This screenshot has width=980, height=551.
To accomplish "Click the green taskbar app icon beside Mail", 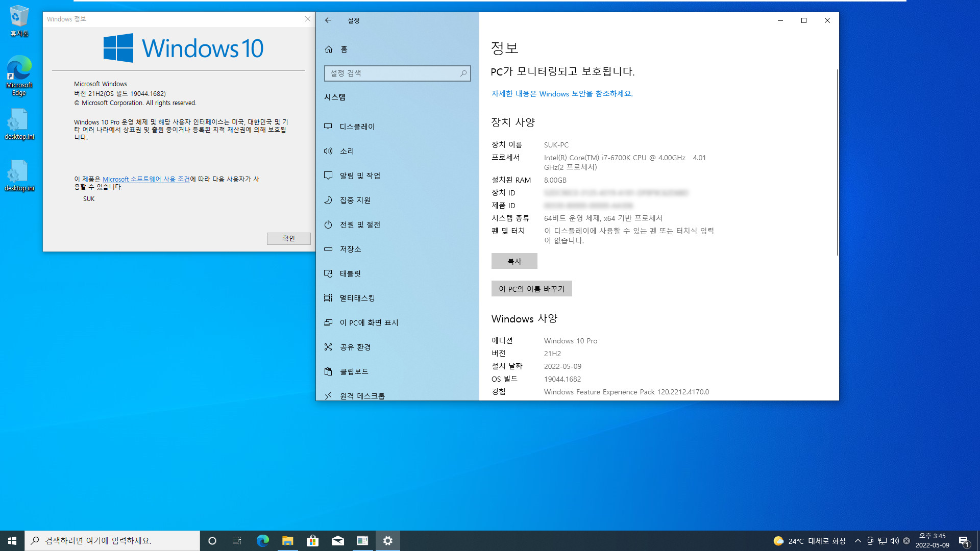I will (x=362, y=541).
